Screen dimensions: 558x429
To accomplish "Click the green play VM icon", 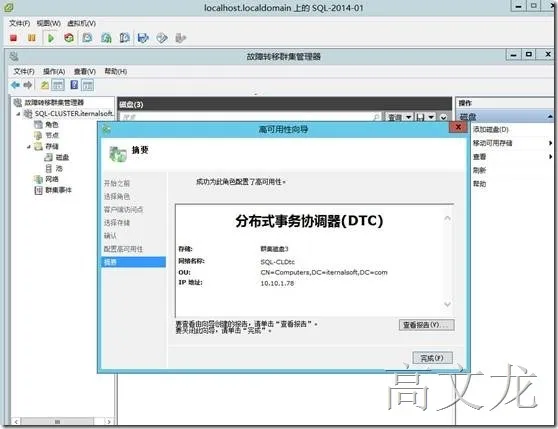I will [51, 38].
